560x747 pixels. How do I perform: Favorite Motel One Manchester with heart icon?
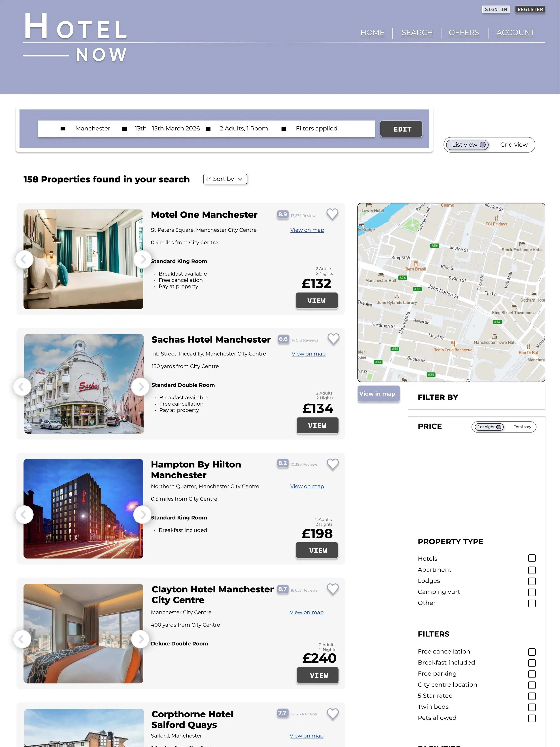click(x=332, y=214)
